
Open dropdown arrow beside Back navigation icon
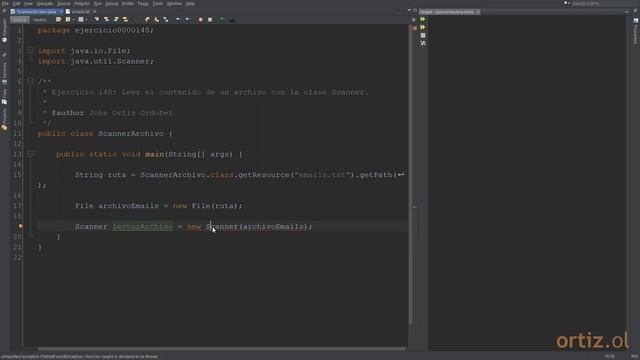[73, 20]
